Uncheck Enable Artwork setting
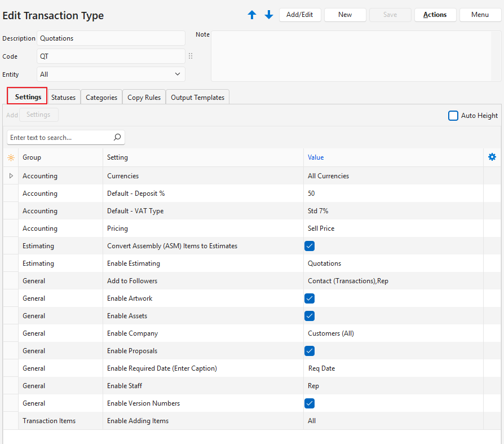Viewport: 504px width, 444px height. point(310,298)
